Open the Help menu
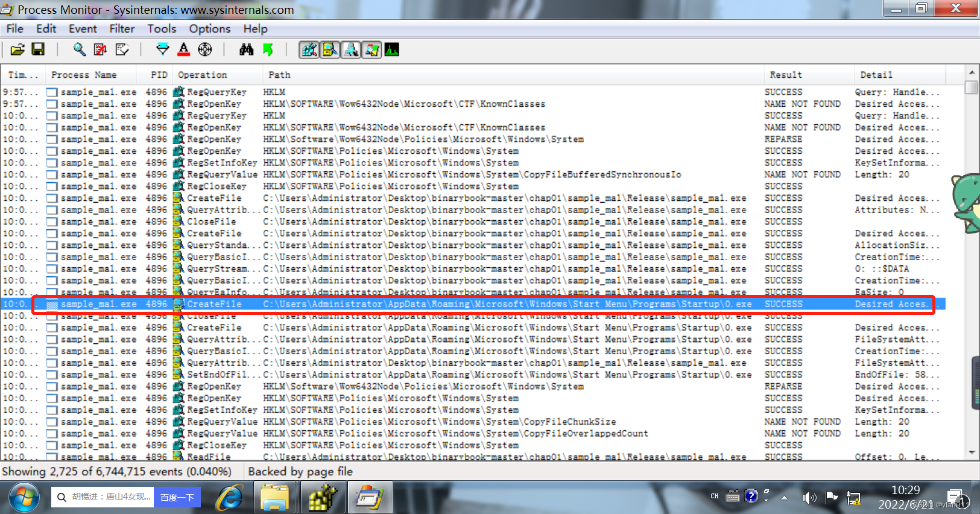Viewport: 980px width, 514px height. click(255, 28)
